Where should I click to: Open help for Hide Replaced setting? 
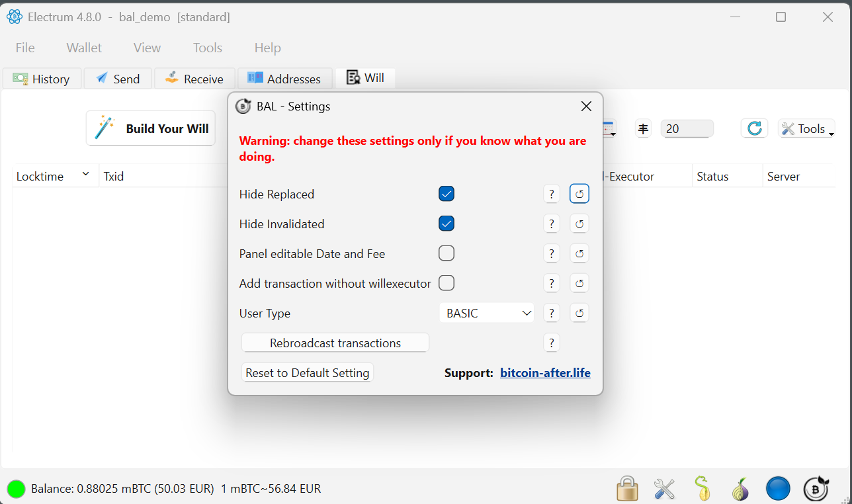pyautogui.click(x=552, y=194)
